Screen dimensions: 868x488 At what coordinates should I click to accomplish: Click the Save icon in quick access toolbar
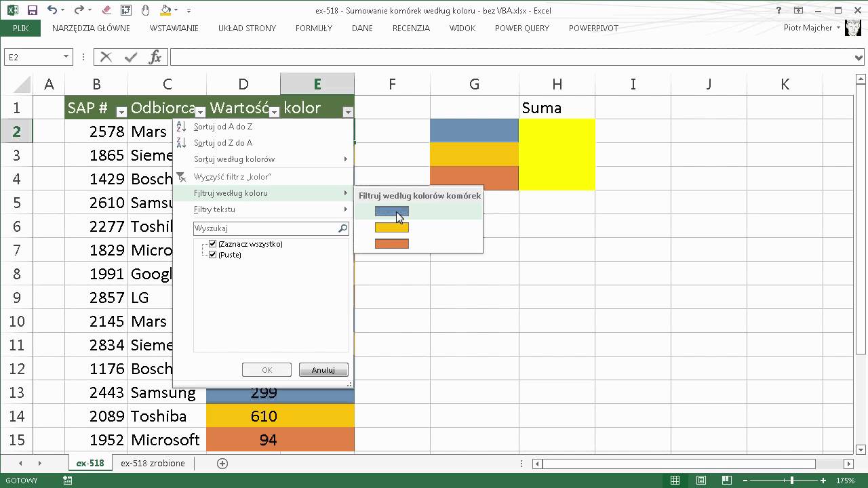(32, 10)
